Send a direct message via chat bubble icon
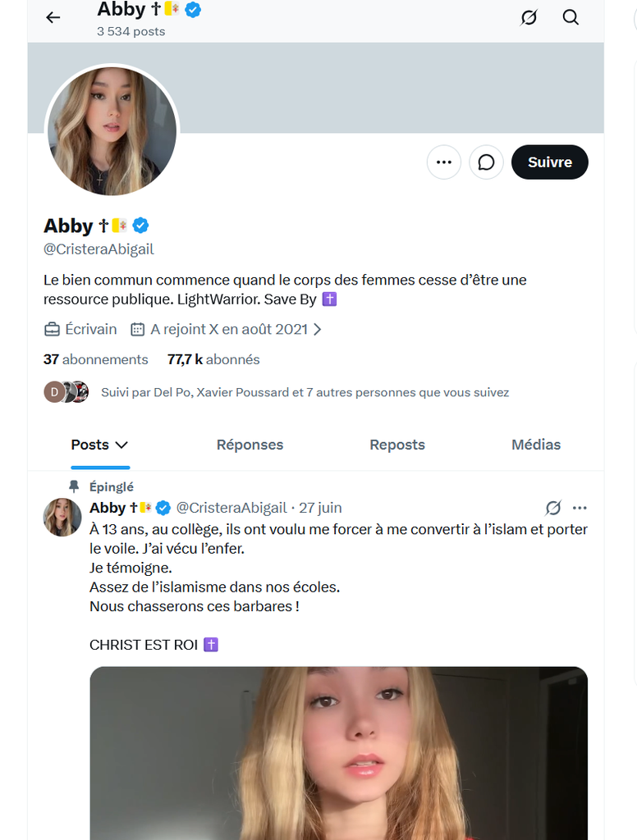 (486, 162)
